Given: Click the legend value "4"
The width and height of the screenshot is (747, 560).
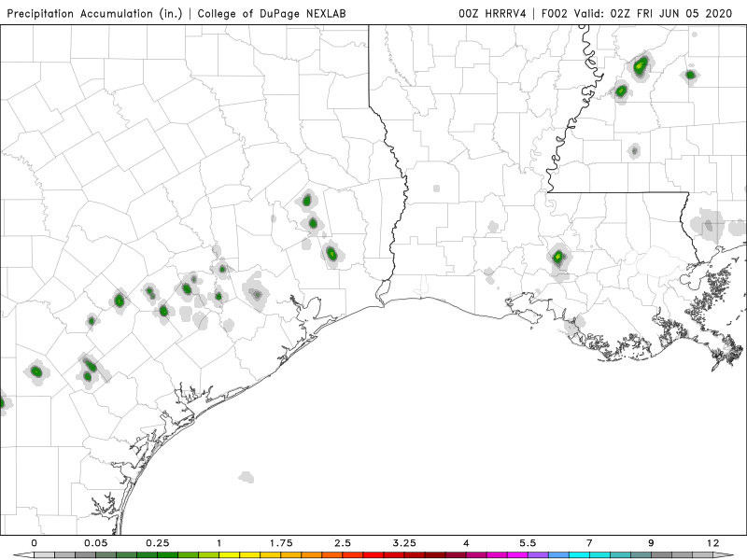Looking at the screenshot, I should click(466, 543).
